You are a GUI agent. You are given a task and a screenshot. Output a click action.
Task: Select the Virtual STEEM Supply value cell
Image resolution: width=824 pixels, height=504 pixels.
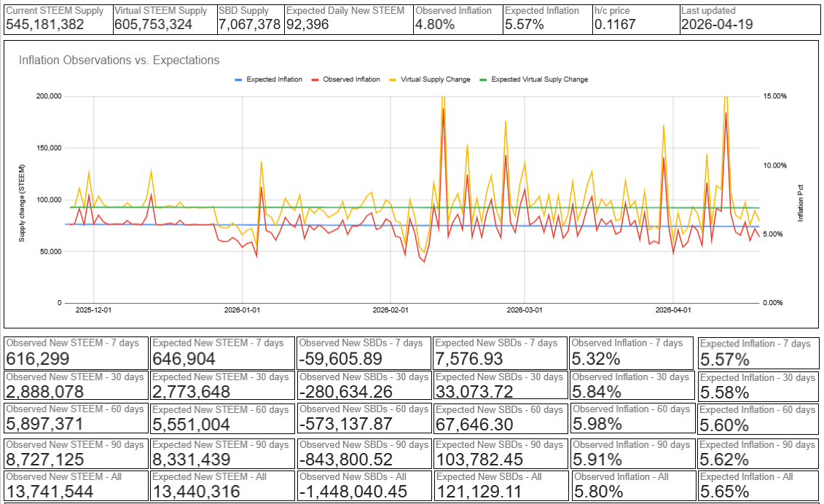(165, 20)
